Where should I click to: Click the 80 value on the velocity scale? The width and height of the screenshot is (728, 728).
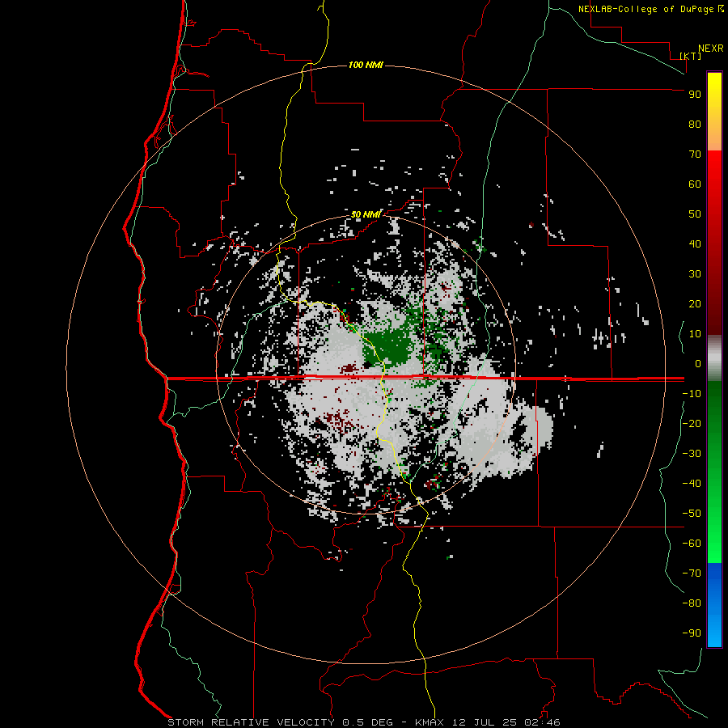pyautogui.click(x=695, y=124)
